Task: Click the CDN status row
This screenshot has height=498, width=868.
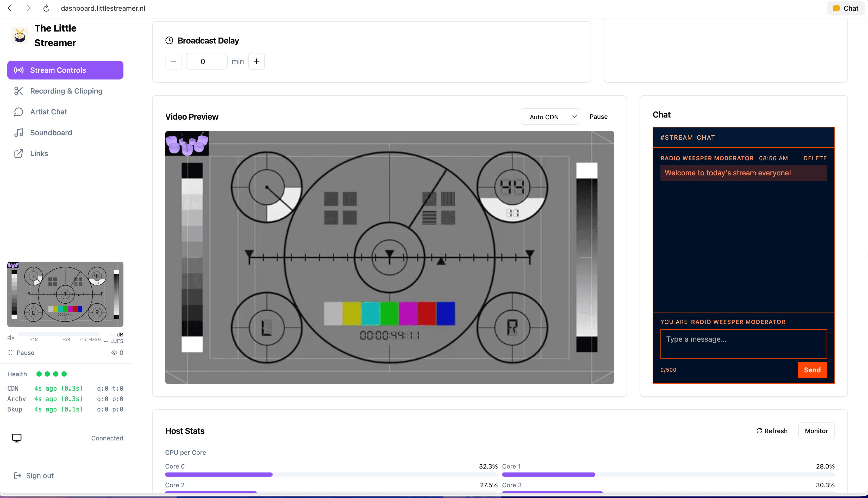Action: pos(65,388)
